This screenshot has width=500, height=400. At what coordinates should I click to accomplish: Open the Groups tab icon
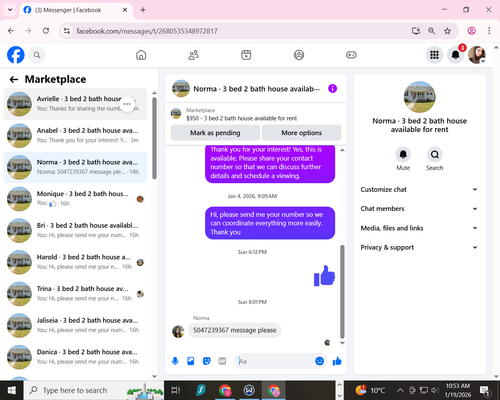(299, 55)
